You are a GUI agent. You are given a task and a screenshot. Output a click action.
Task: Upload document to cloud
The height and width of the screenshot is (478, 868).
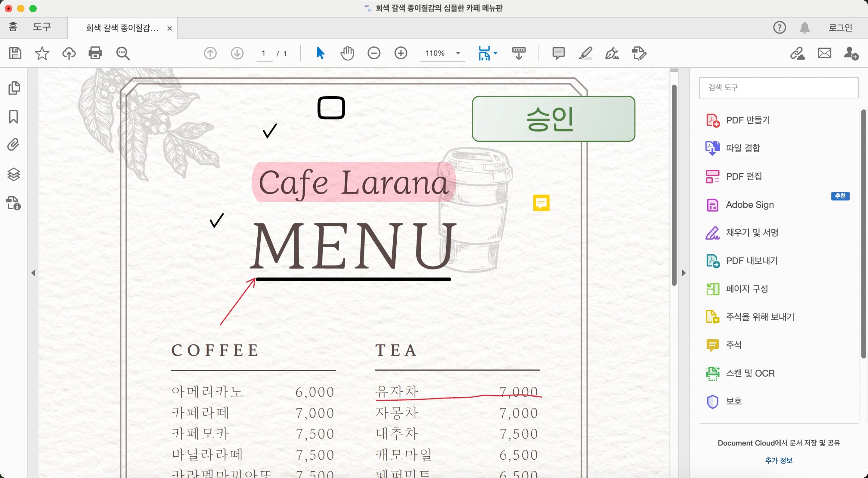[x=69, y=53]
